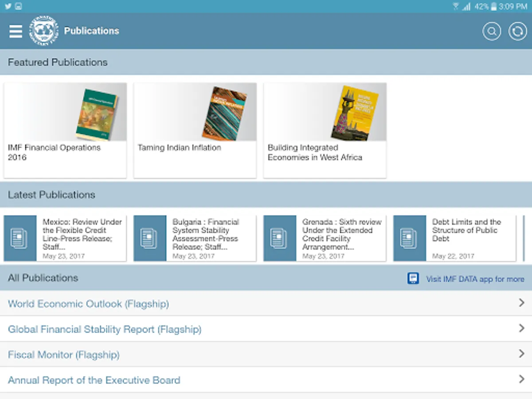Expand Global Financial Stability Report chevron
Image resolution: width=532 pixels, height=399 pixels.
tap(521, 328)
